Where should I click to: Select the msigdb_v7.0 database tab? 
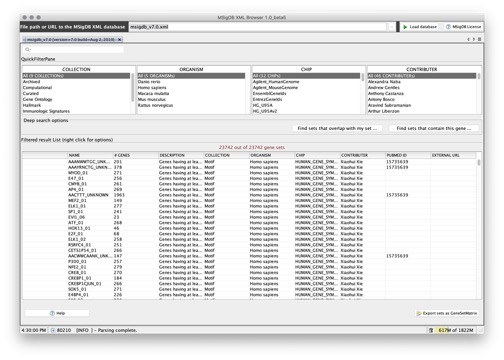[71, 40]
